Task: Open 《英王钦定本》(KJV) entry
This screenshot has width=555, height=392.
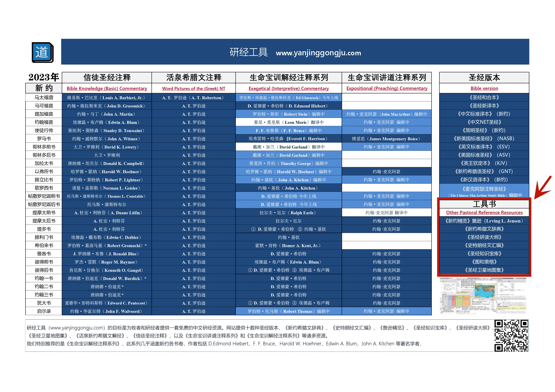Action: click(484, 163)
